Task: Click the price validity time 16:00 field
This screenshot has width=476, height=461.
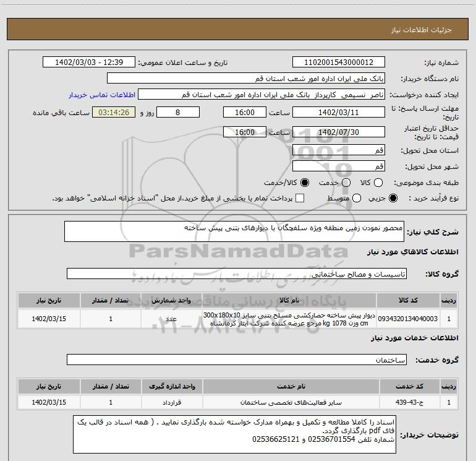Action: (x=245, y=132)
